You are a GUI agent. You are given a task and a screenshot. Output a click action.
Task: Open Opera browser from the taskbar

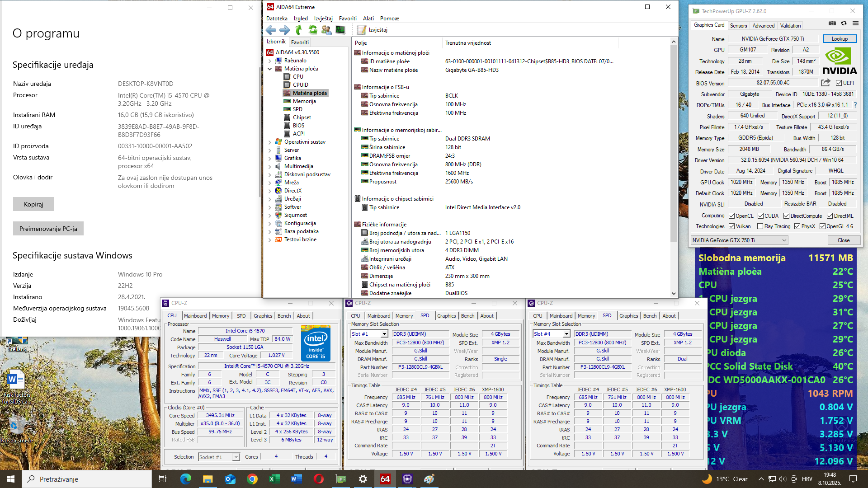tap(318, 479)
